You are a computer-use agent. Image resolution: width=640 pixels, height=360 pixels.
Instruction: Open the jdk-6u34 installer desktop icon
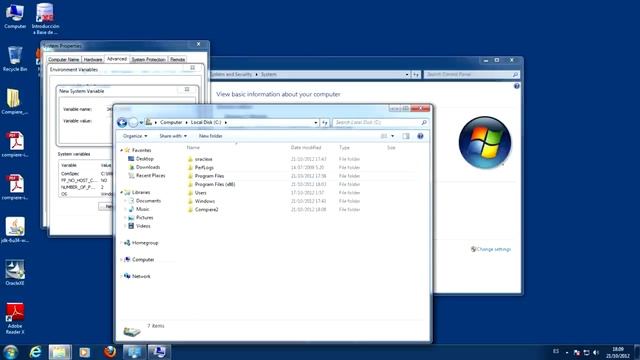coord(15,230)
